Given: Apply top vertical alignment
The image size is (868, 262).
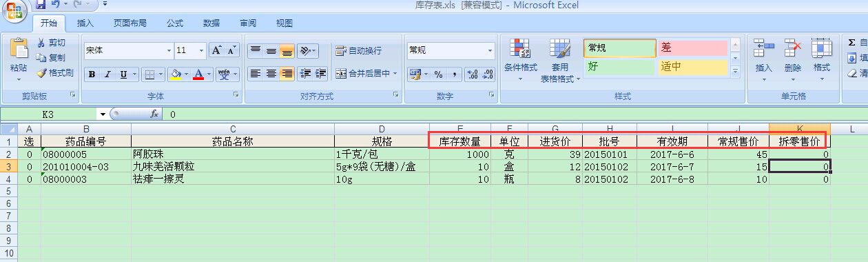Looking at the screenshot, I should pyautogui.click(x=256, y=50).
